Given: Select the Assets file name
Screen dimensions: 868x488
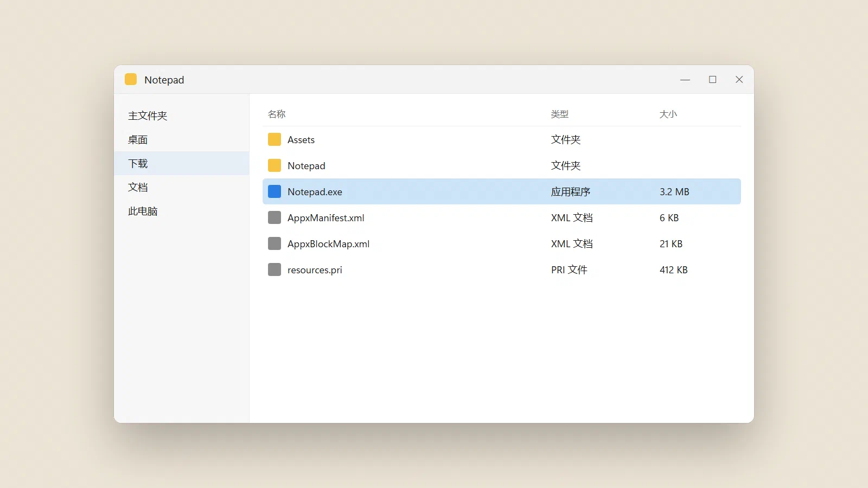Looking at the screenshot, I should 301,139.
